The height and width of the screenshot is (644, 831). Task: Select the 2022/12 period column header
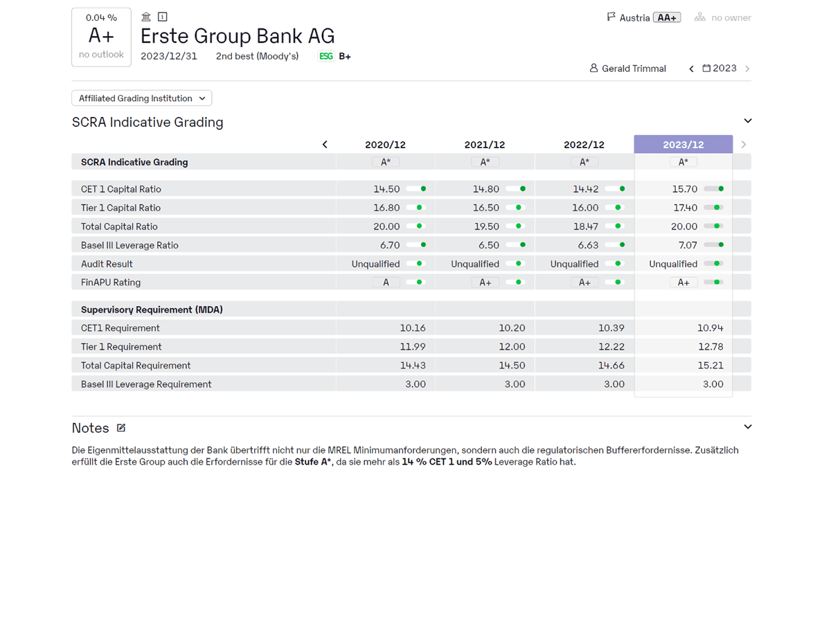[584, 145]
